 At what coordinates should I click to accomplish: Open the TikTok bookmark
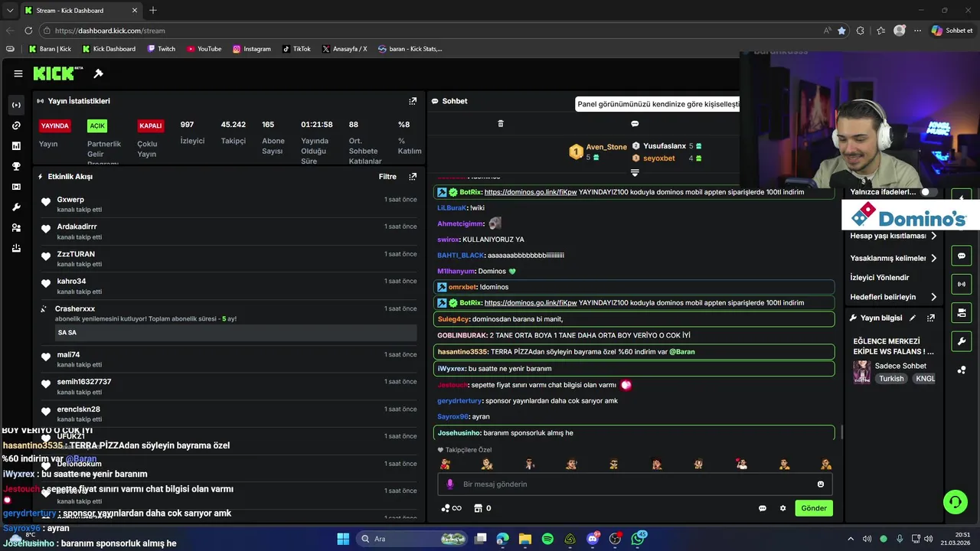point(296,49)
